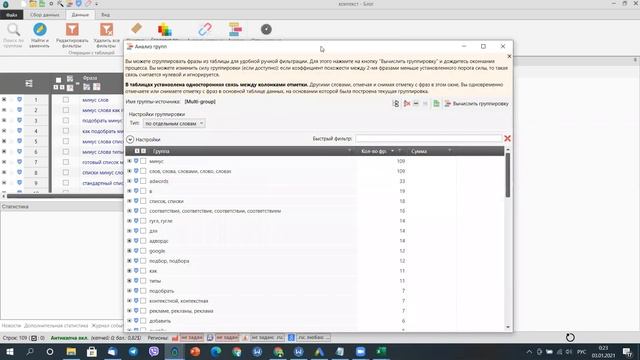Click the minus icon in dialog toolbar
This screenshot has height=360, width=640.
click(x=416, y=104)
